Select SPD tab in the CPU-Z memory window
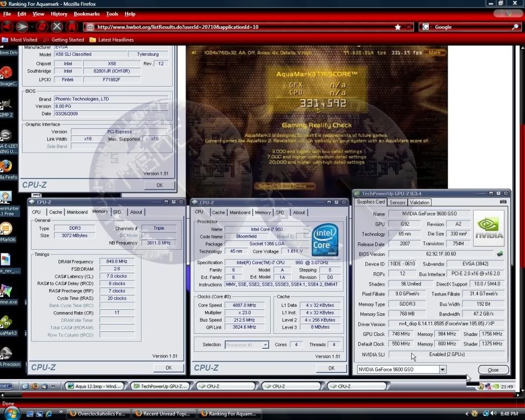 [x=117, y=212]
